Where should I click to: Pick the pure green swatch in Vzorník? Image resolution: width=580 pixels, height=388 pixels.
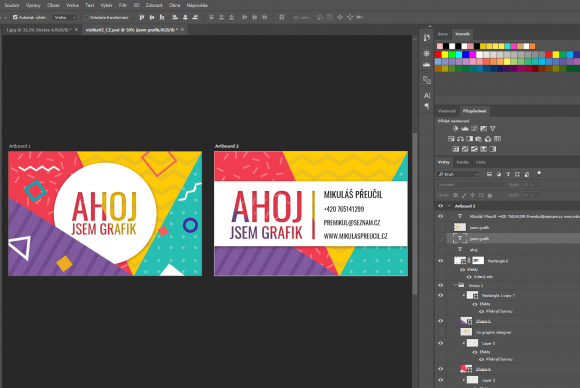click(452, 55)
